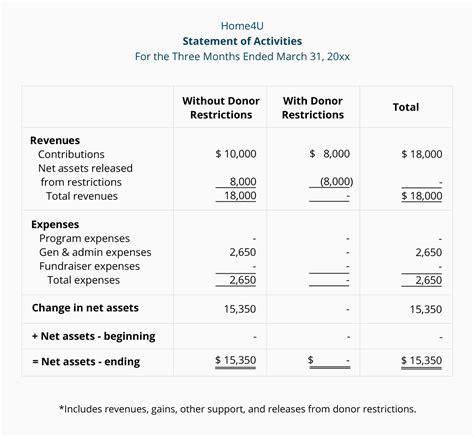Image resolution: width=474 pixels, height=437 pixels.
Task: Click the $ 10,000 contributions amount
Action: pos(236,154)
